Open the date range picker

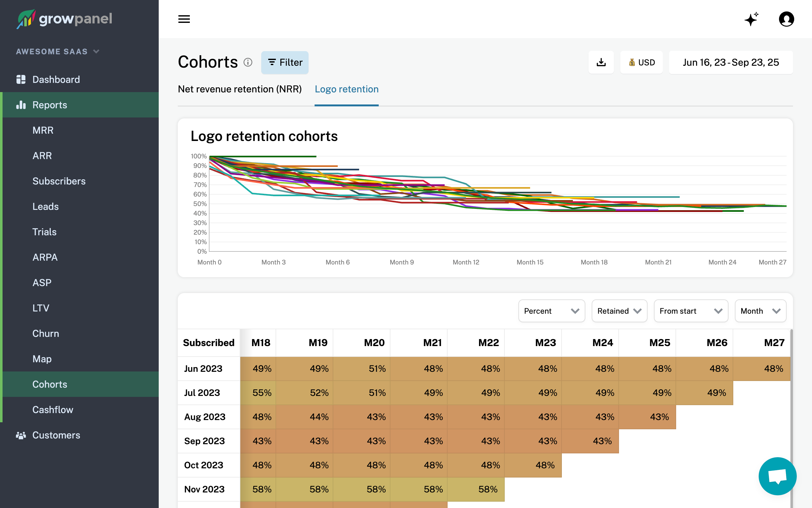coord(731,62)
